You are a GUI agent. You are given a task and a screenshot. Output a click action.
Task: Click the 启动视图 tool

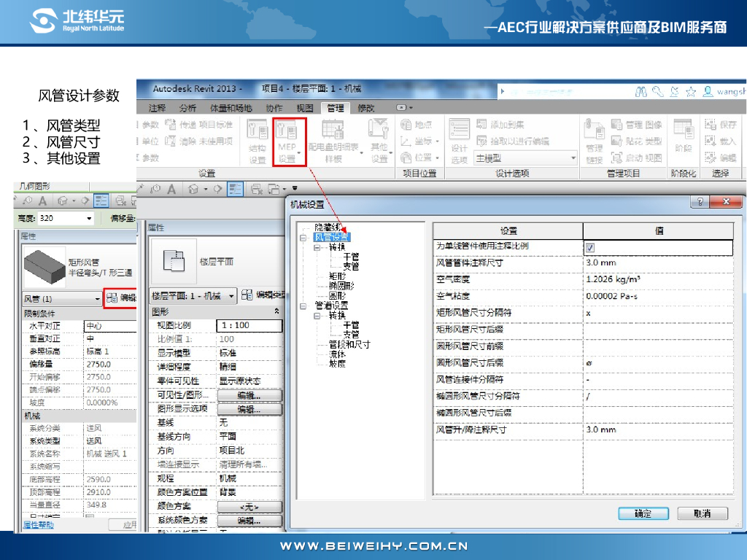[636, 157]
